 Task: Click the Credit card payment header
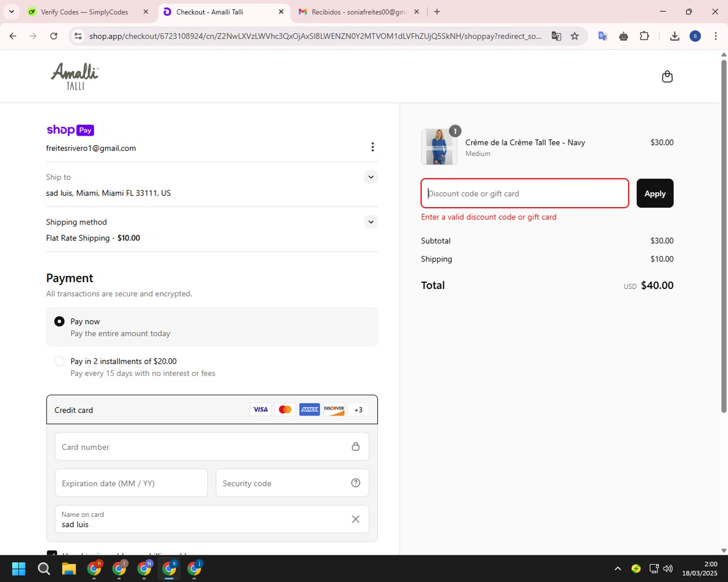pos(212,410)
